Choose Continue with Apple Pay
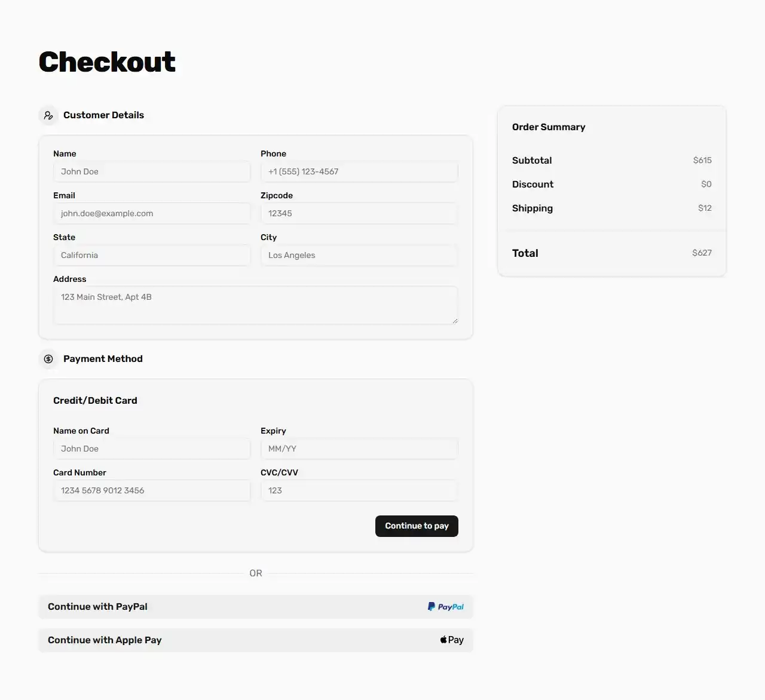Viewport: 765px width, 700px height. click(x=255, y=640)
